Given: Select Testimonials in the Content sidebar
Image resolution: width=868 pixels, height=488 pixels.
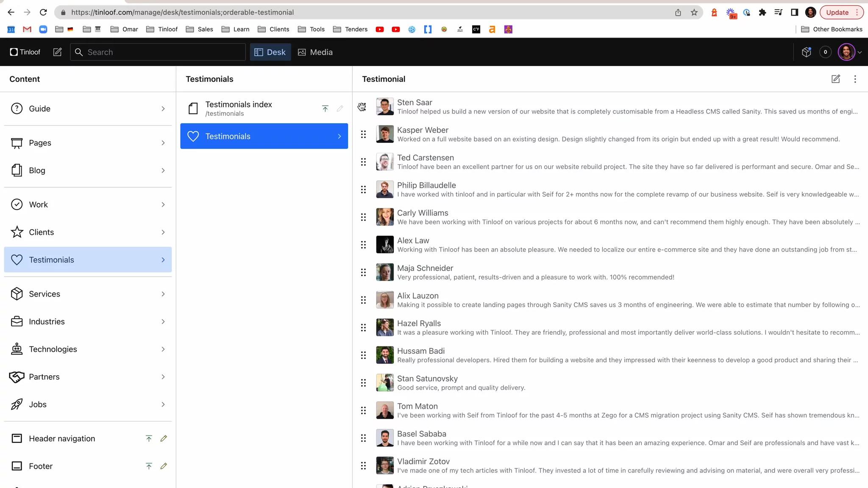Looking at the screenshot, I should click(x=88, y=260).
